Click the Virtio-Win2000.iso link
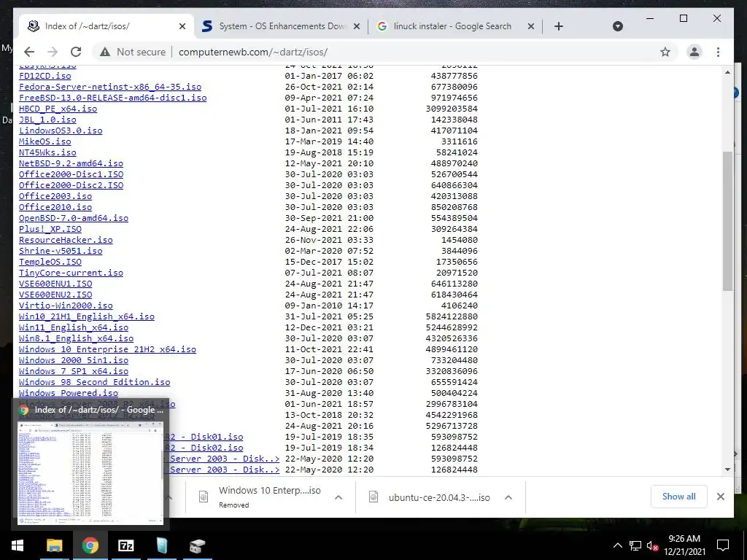The width and height of the screenshot is (747, 560). tap(66, 306)
